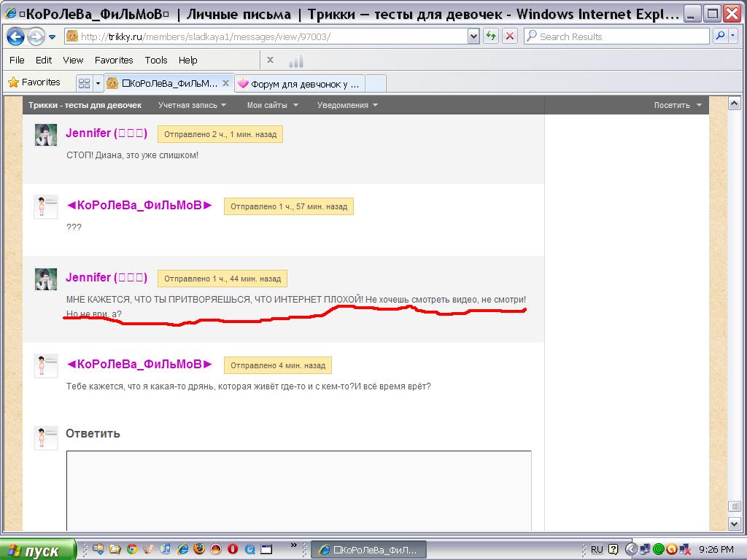Click the Search magnifier button

tap(721, 36)
